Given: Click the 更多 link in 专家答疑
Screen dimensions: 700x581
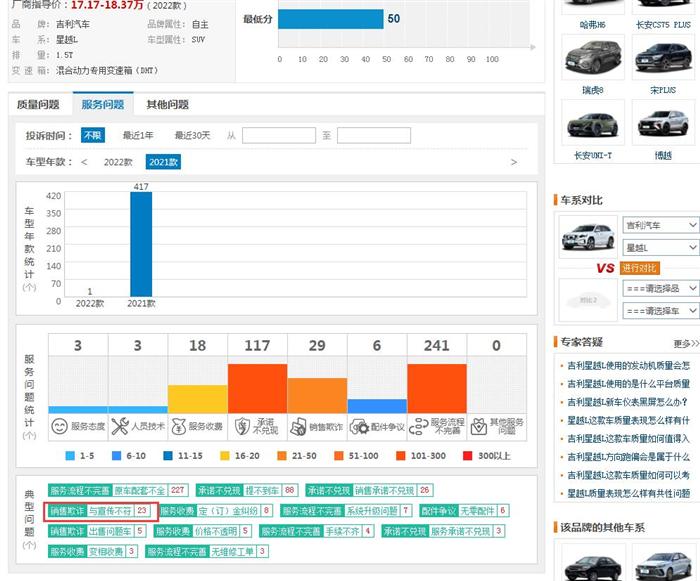Looking at the screenshot, I should click(686, 343).
